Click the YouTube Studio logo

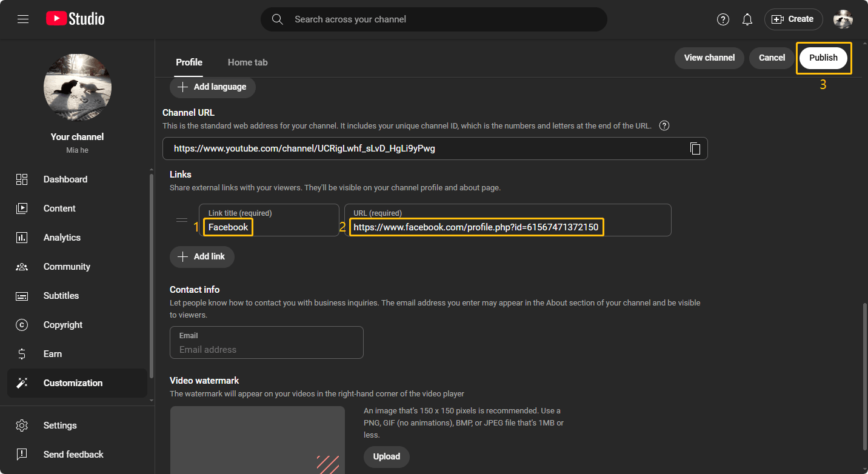tap(75, 19)
